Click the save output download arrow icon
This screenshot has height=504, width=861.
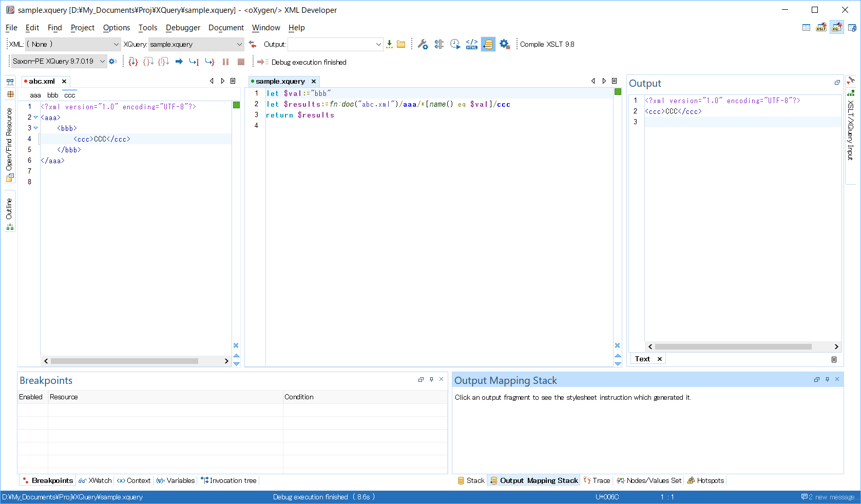point(389,45)
